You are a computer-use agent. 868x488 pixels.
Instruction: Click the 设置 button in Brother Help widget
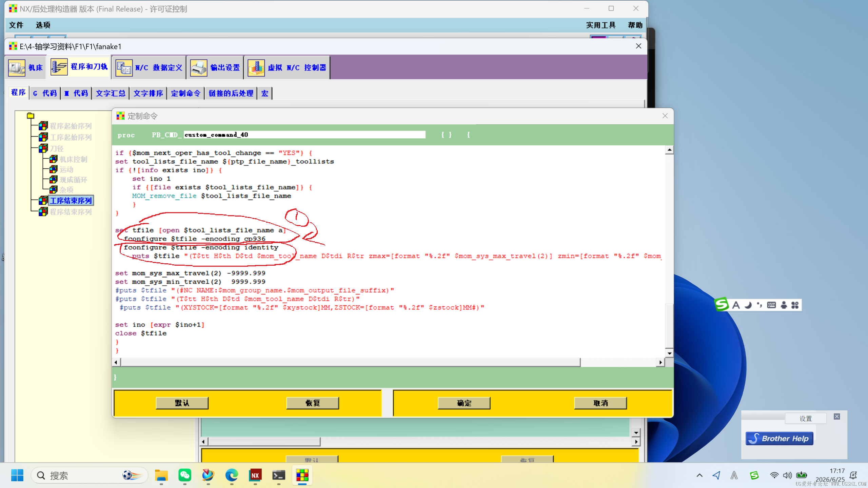point(806,419)
